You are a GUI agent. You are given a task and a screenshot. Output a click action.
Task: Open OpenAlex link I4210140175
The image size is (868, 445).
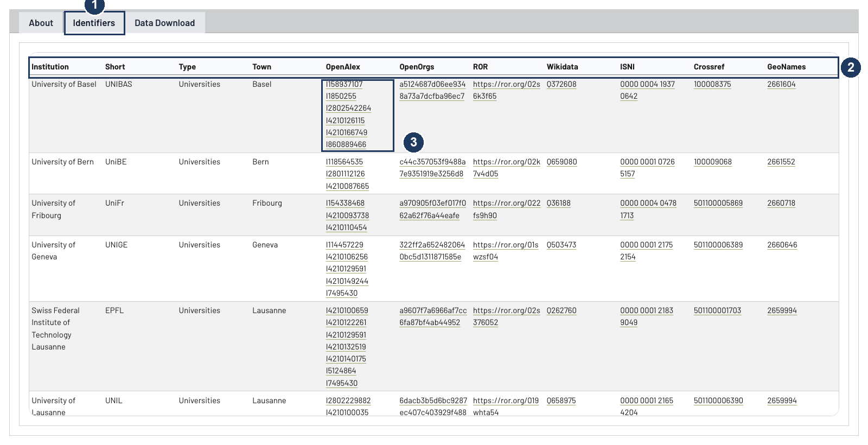(x=346, y=359)
